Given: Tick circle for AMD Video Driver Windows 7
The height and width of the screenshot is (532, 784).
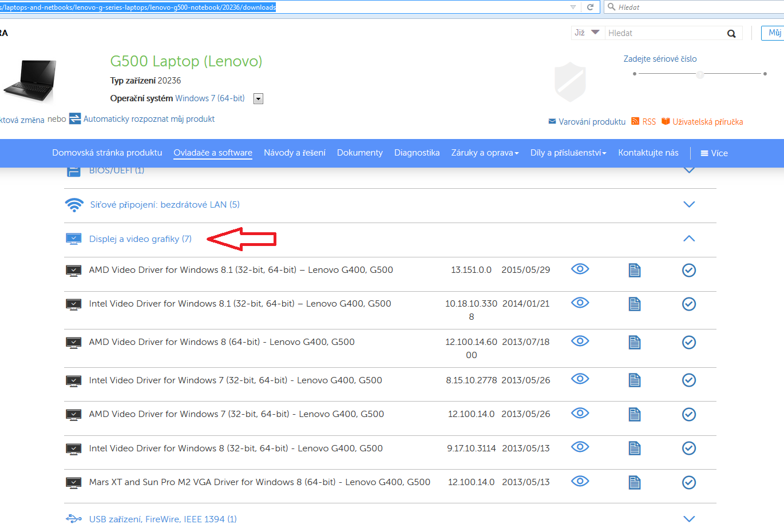Looking at the screenshot, I should coord(689,414).
